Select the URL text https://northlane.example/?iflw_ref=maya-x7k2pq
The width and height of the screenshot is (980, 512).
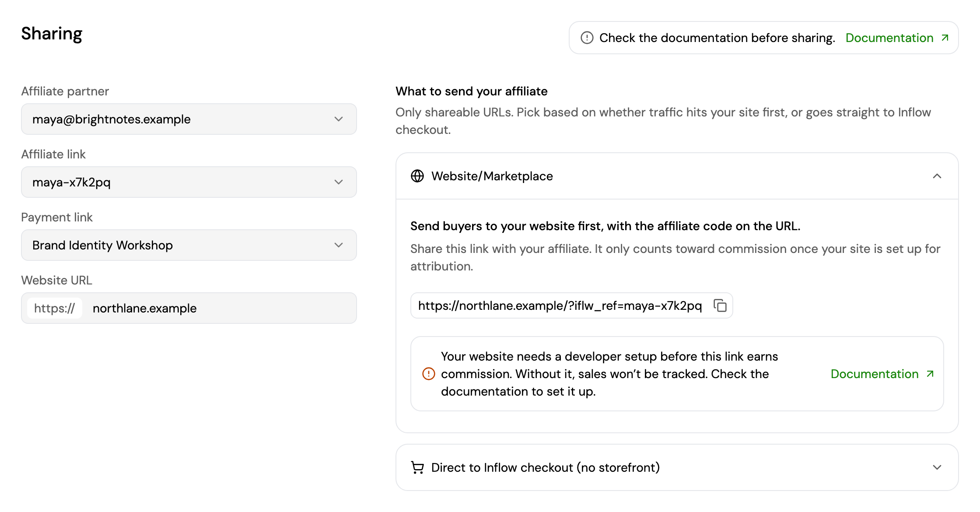(x=560, y=305)
